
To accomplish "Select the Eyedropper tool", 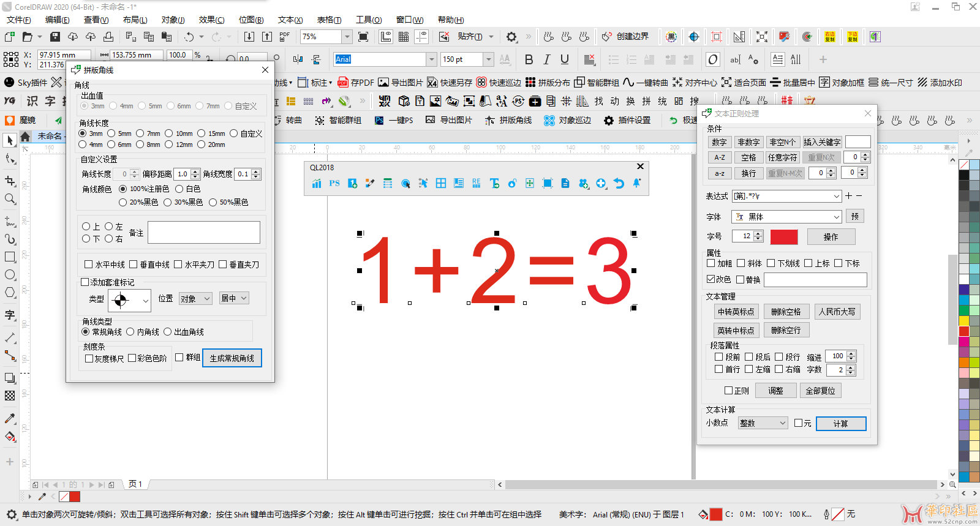I will pos(10,418).
